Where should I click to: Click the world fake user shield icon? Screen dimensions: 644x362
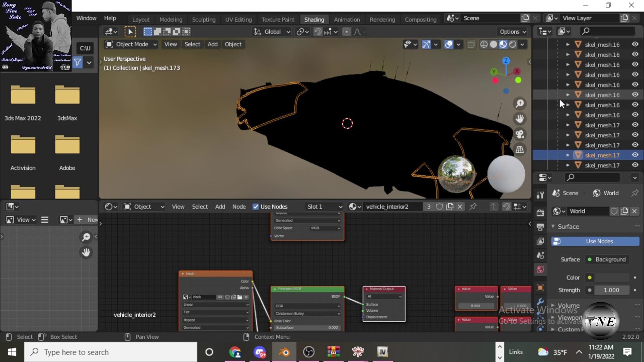click(614, 211)
